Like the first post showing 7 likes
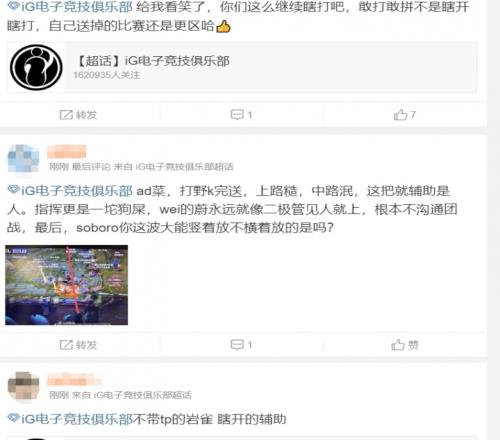The image size is (500, 440). (404, 115)
